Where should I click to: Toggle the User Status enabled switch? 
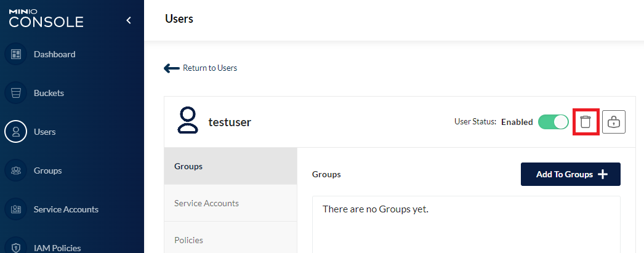click(553, 122)
